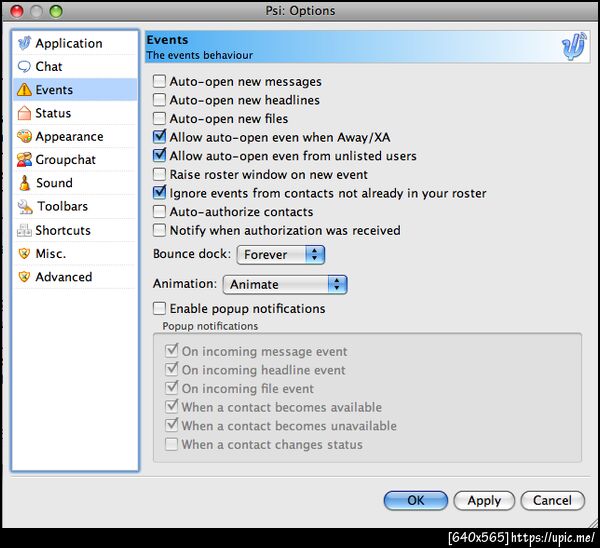
Task: Click the Shortcuts keyboard icon
Action: click(x=24, y=230)
